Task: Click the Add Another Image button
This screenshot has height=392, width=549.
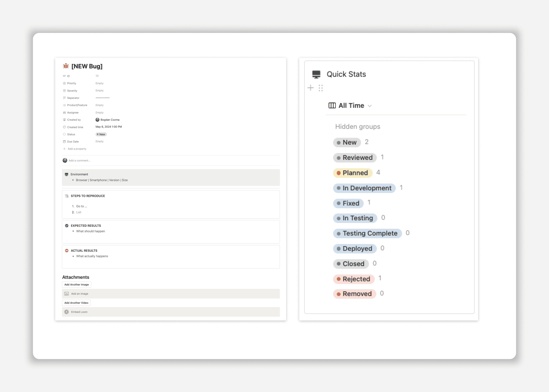Action: coord(76,284)
